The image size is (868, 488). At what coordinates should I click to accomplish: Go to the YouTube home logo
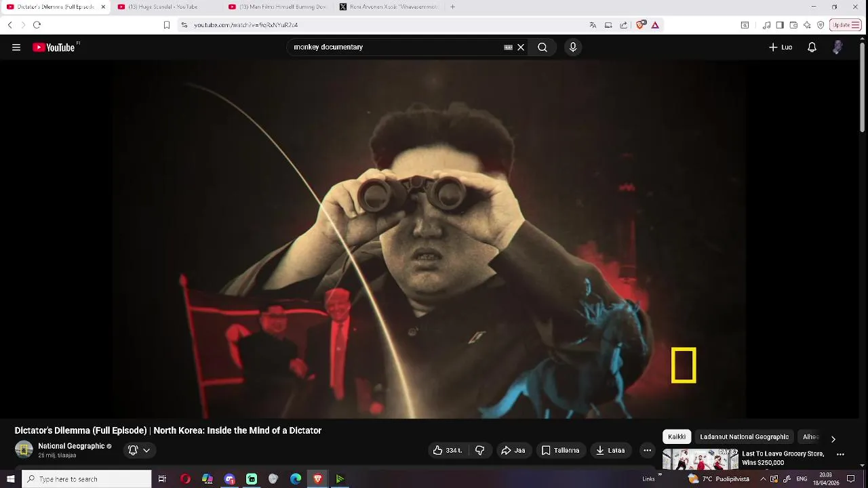click(54, 47)
